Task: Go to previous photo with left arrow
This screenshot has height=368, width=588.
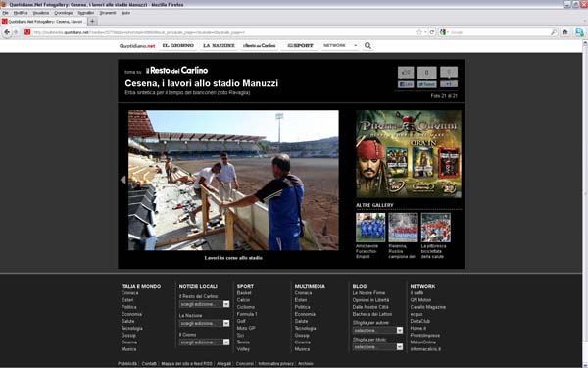Action: [x=123, y=180]
